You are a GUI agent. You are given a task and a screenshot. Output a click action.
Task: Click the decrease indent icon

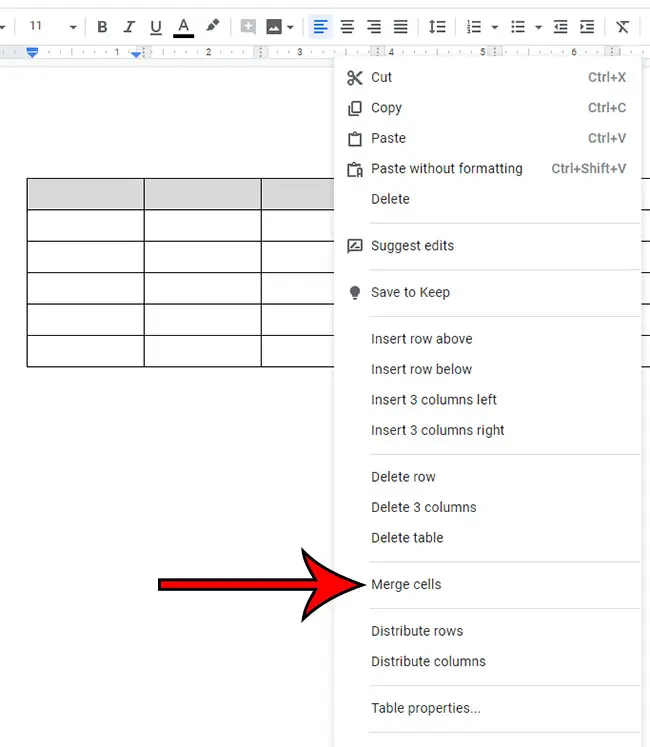561,27
